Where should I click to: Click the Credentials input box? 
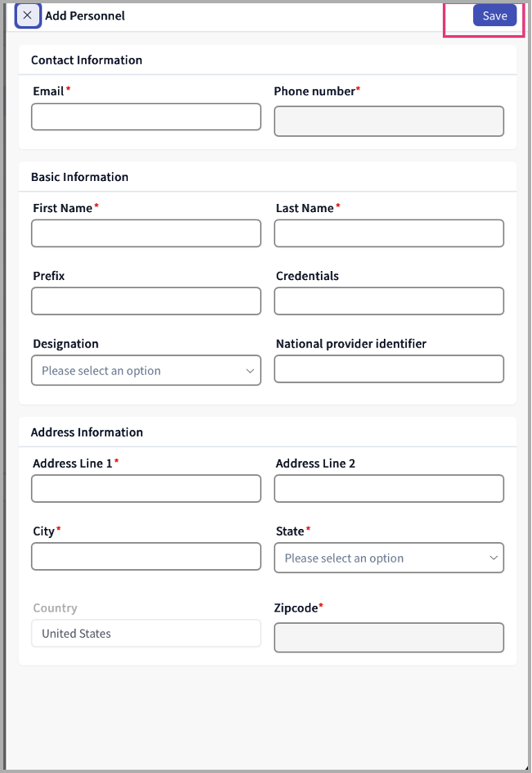(x=389, y=301)
